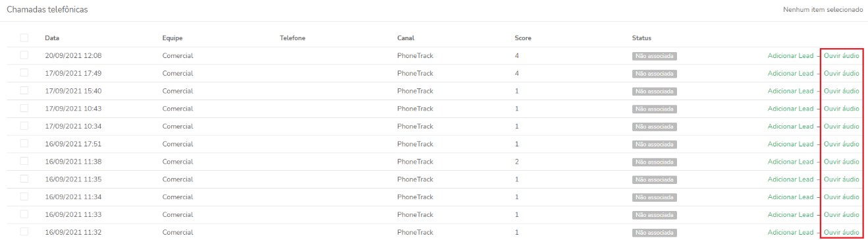Click the Status column header
The image size is (868, 240).
641,38
